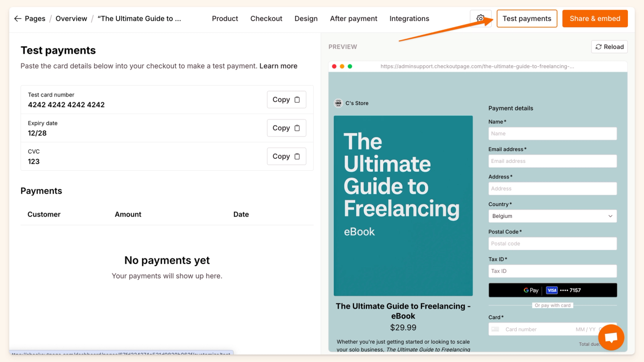
Task: Click the Postal code input field
Action: 552,244
